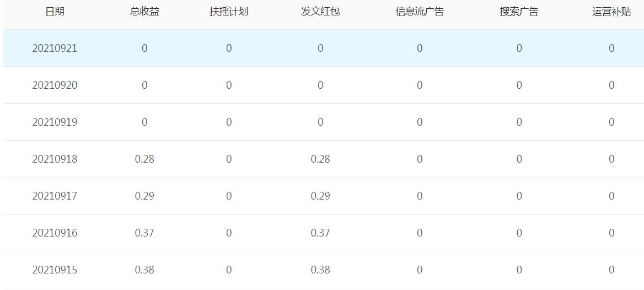The image size is (644, 290).
Task: Click 总收益 value 0.38 for 20210915
Action: (x=144, y=270)
